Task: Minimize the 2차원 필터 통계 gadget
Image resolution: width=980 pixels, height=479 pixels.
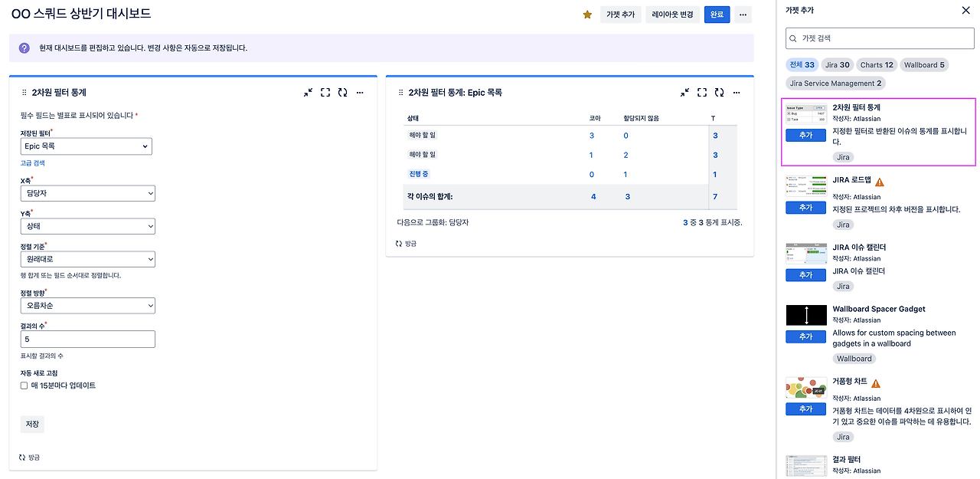Action: [309, 92]
